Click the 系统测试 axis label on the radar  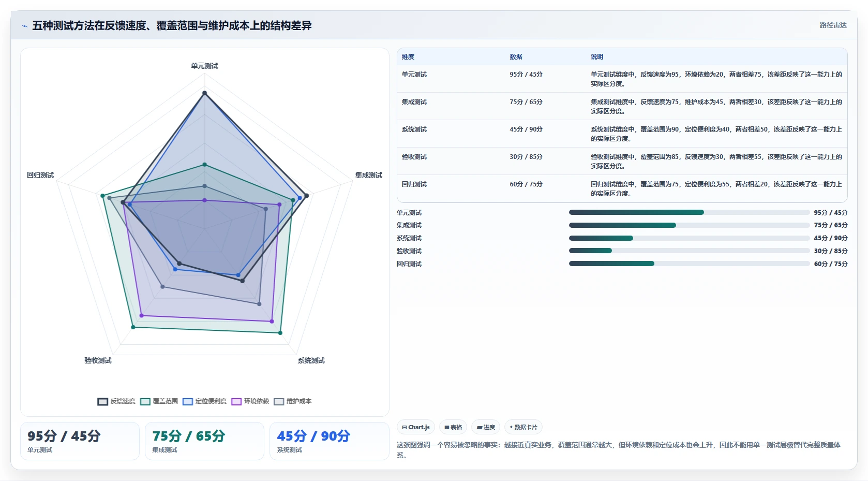[x=311, y=360]
